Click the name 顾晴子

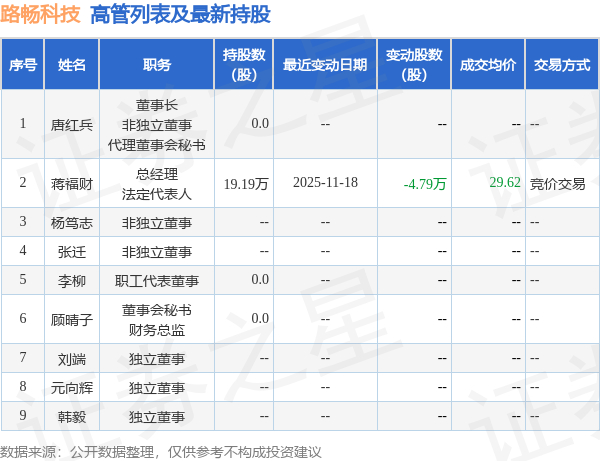click(x=72, y=319)
